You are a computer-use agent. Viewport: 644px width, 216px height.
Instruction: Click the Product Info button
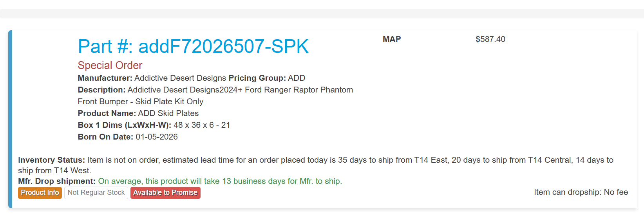click(x=40, y=193)
